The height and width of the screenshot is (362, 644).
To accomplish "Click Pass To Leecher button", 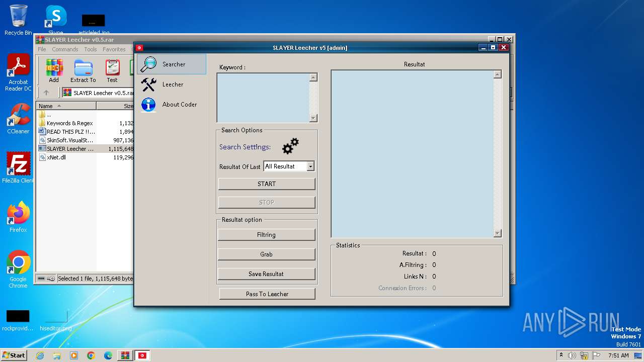I will click(x=267, y=294).
